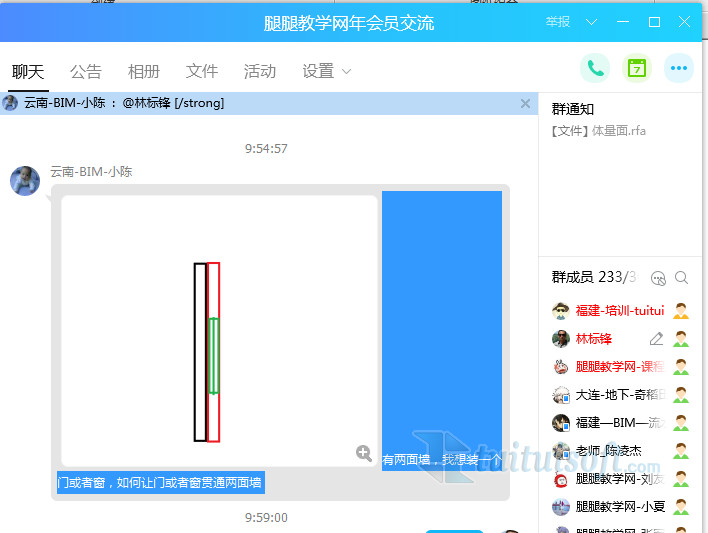
Task: Open the title bar dropdown chevron
Action: 592,22
